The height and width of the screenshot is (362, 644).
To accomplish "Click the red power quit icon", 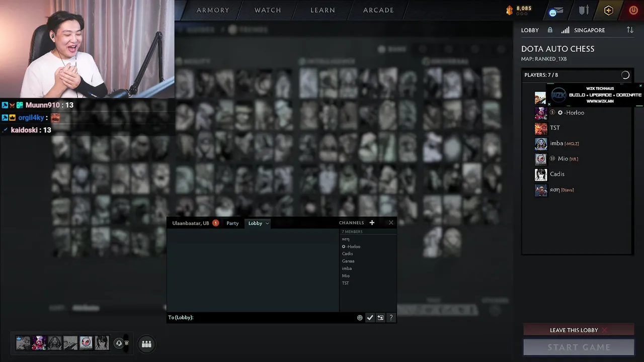I will [x=633, y=10].
